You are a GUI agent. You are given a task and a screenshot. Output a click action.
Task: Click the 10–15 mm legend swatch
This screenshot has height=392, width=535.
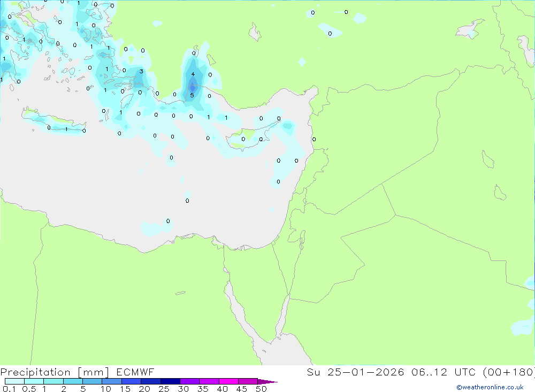pos(112,381)
